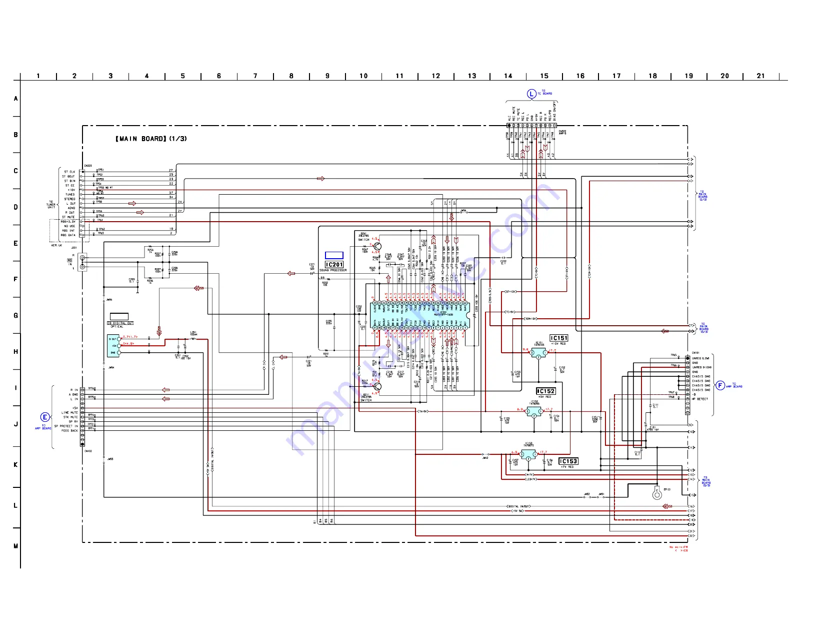The width and height of the screenshot is (840, 632).
Task: Click the 'IC153' boxed label
Action: pos(568,461)
